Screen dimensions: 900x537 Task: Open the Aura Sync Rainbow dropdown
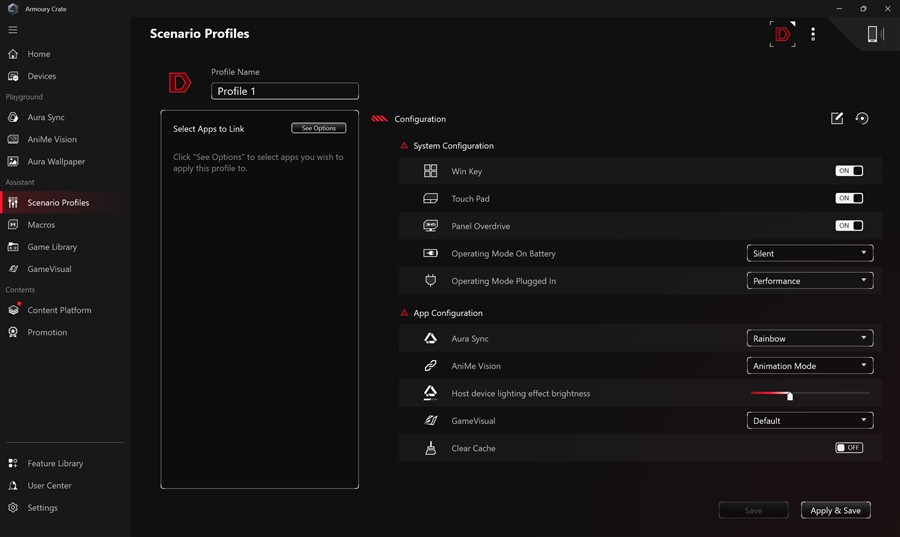pos(809,339)
